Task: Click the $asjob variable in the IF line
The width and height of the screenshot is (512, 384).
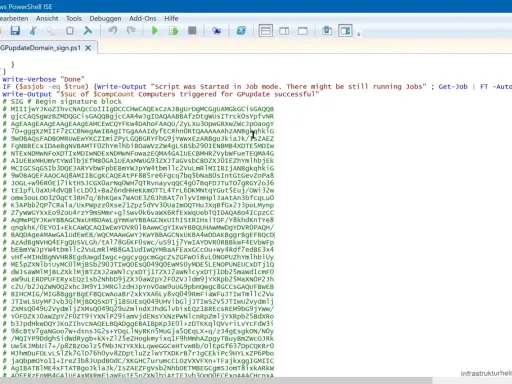Action: (31, 87)
